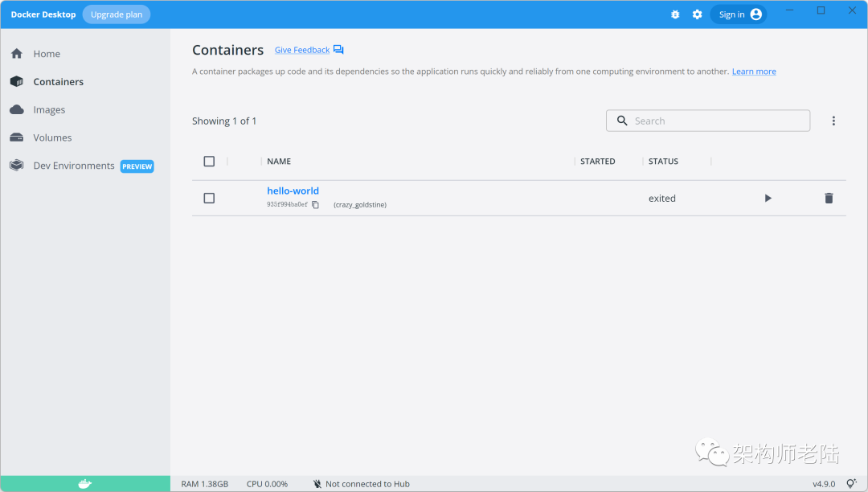Click the Dev Environments box icon
The height and width of the screenshot is (492, 868).
point(17,165)
